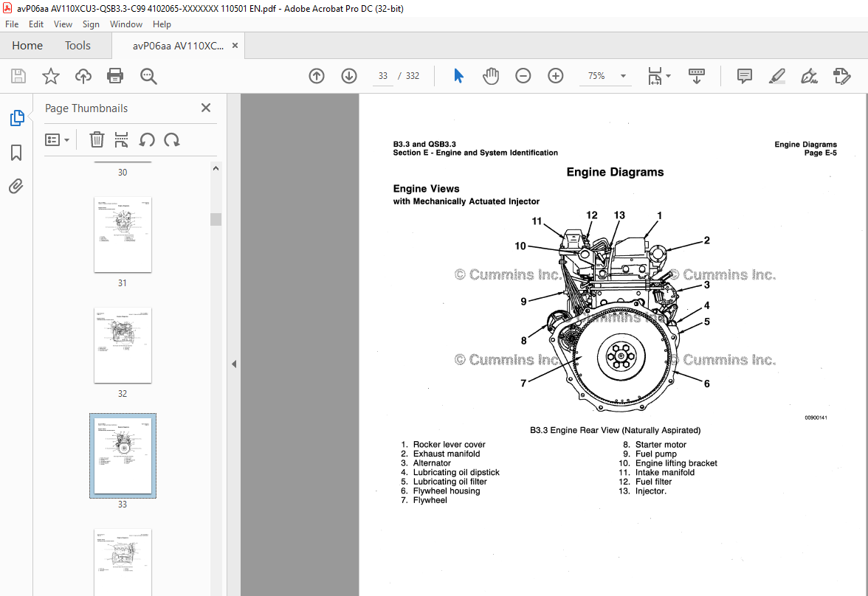868x596 pixels.
Task: Select the arrow Selection tool
Action: [458, 76]
